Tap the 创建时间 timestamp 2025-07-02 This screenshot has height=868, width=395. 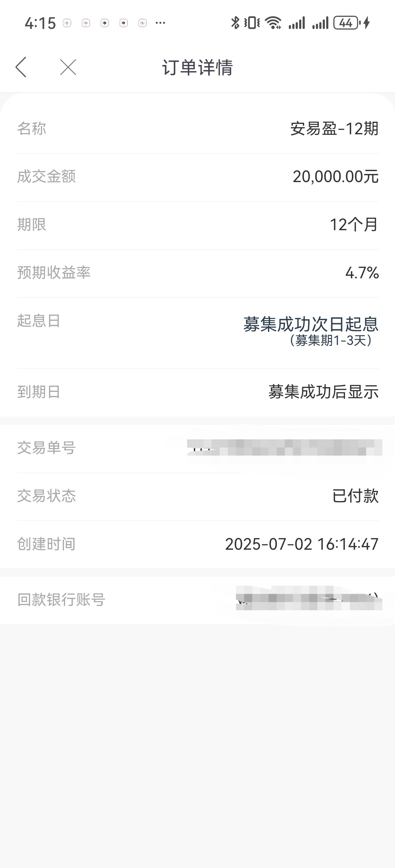[269, 544]
